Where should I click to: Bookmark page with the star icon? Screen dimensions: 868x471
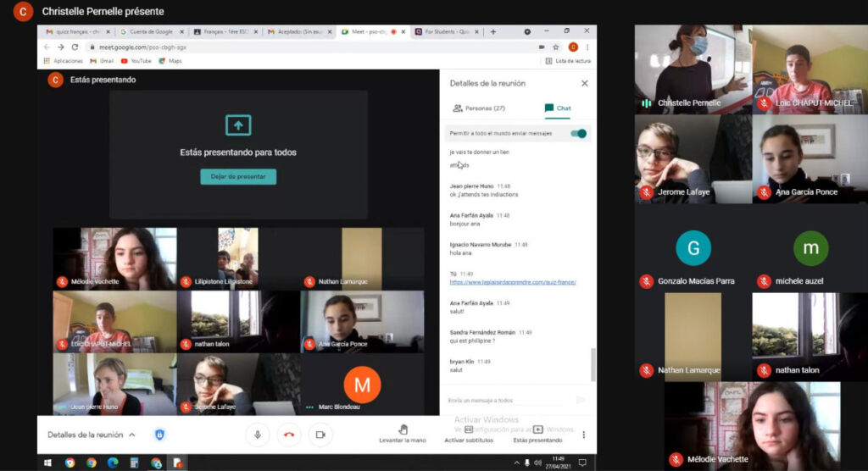pos(556,47)
